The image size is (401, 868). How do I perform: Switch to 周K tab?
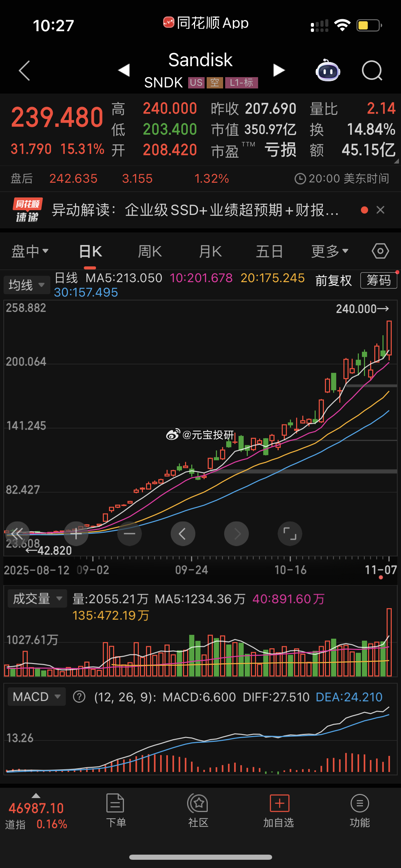[x=150, y=251]
